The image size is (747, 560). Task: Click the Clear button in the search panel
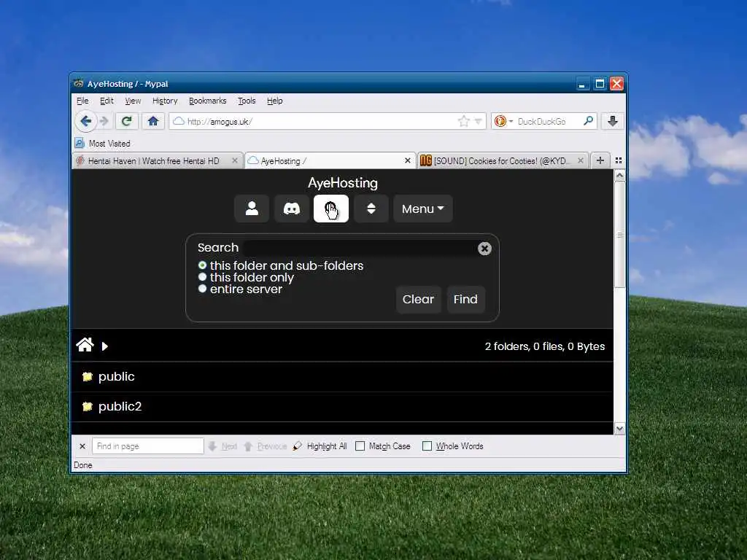click(x=418, y=299)
